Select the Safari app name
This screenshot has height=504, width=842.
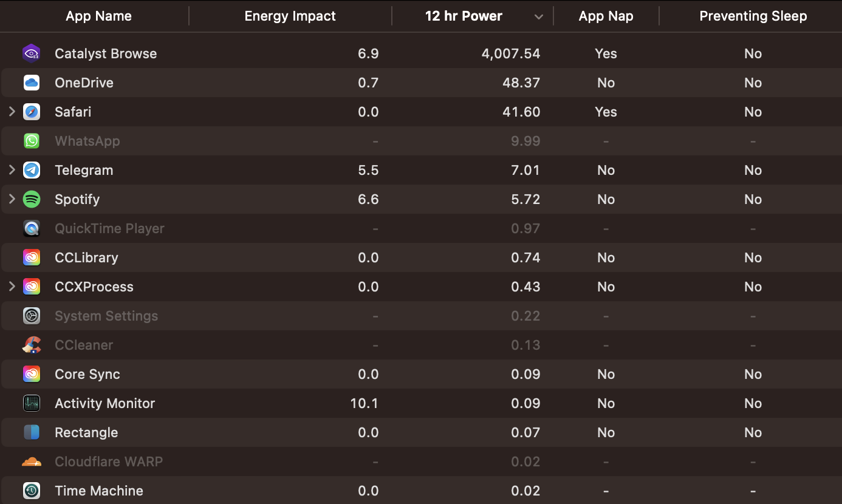coord(73,112)
